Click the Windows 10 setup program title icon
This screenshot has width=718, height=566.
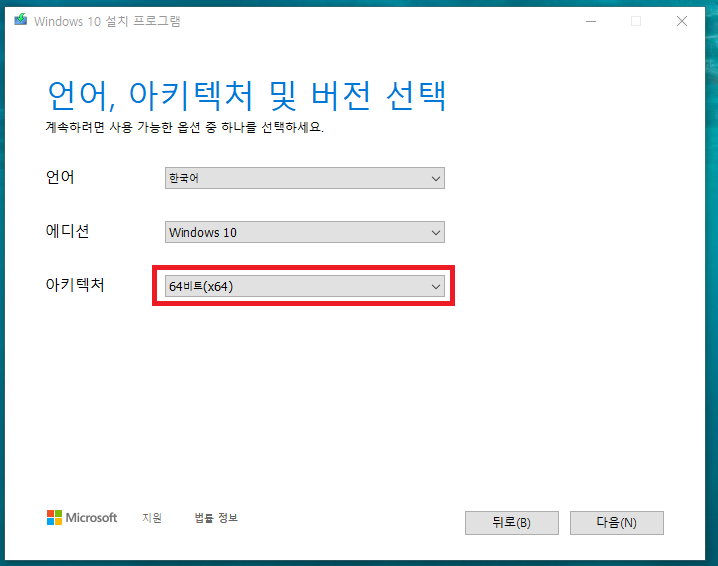(21, 20)
